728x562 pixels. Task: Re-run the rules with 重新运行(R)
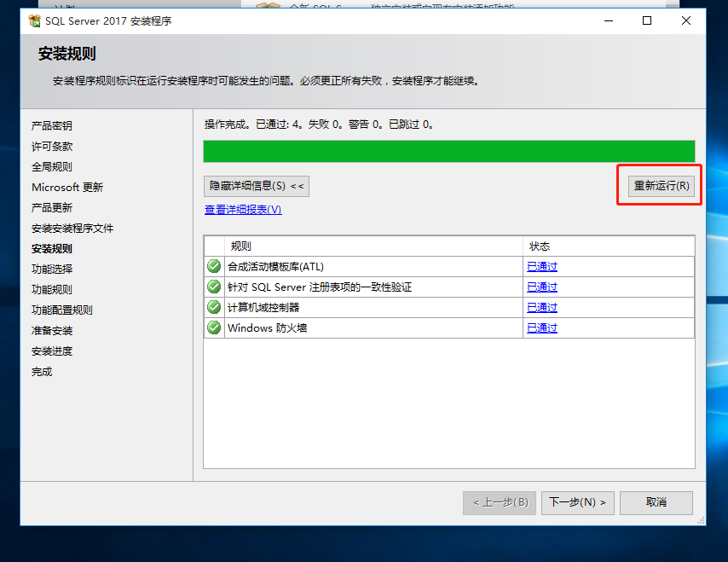pos(662,186)
